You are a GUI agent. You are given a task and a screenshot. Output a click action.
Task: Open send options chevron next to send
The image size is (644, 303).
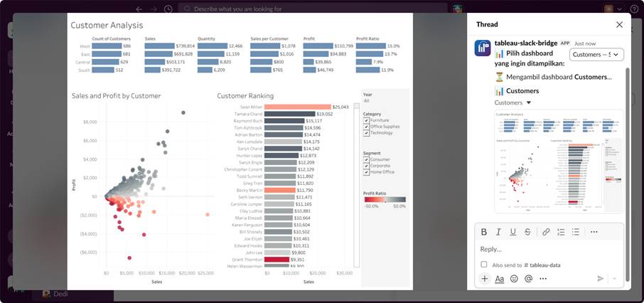pos(614,279)
